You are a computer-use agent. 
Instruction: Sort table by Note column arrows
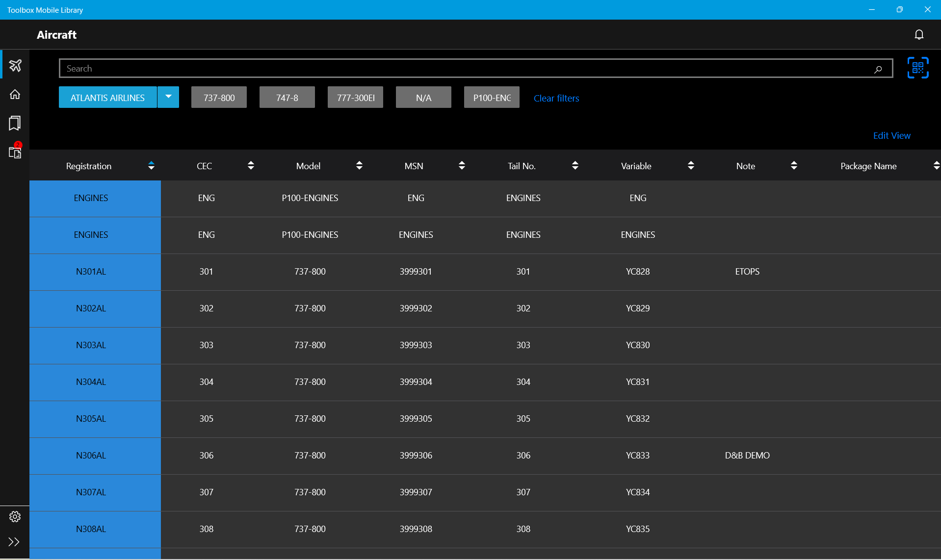pos(794,166)
